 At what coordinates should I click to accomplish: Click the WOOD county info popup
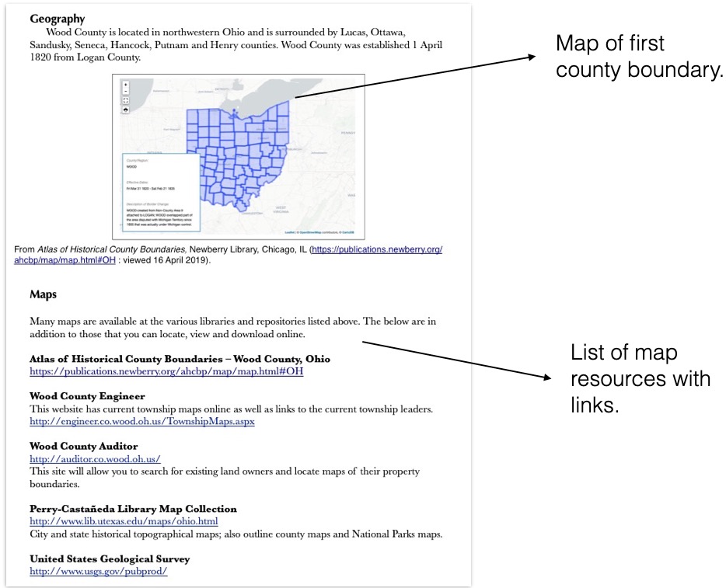point(160,193)
